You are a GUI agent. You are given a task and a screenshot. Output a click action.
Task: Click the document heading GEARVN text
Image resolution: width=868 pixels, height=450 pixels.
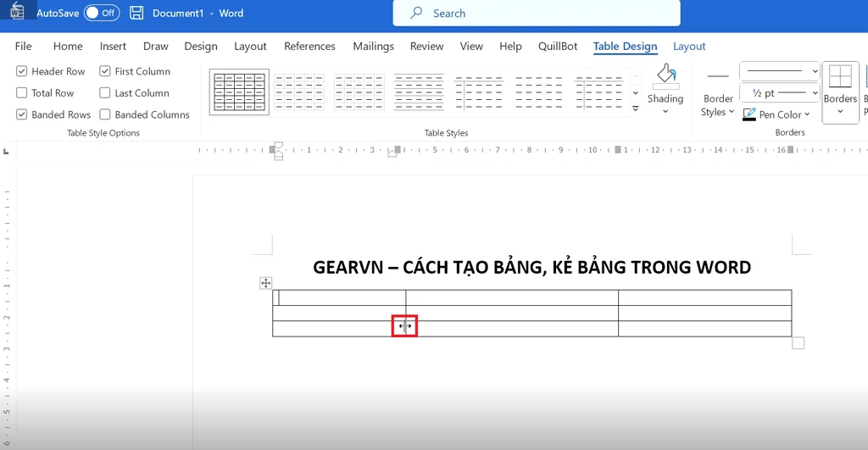pos(531,267)
